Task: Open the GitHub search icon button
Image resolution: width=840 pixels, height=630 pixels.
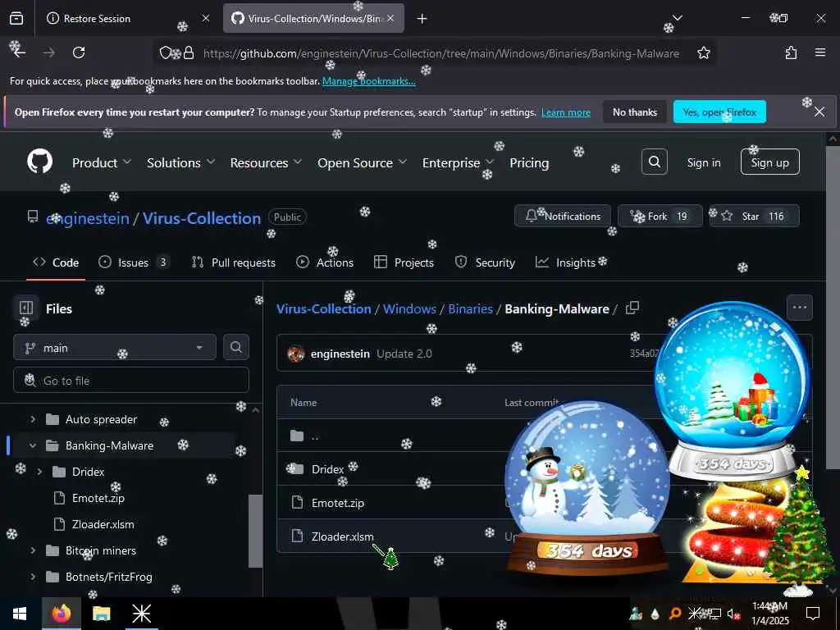Action: click(x=654, y=162)
